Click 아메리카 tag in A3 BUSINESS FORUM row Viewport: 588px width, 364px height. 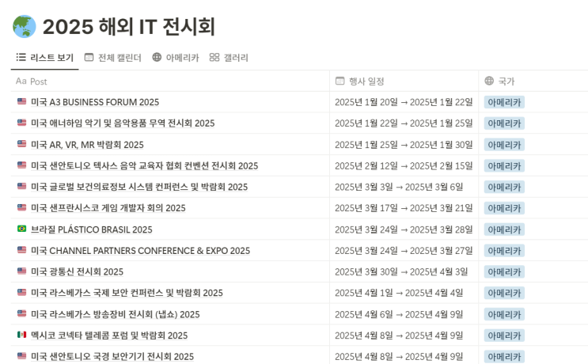tap(504, 102)
